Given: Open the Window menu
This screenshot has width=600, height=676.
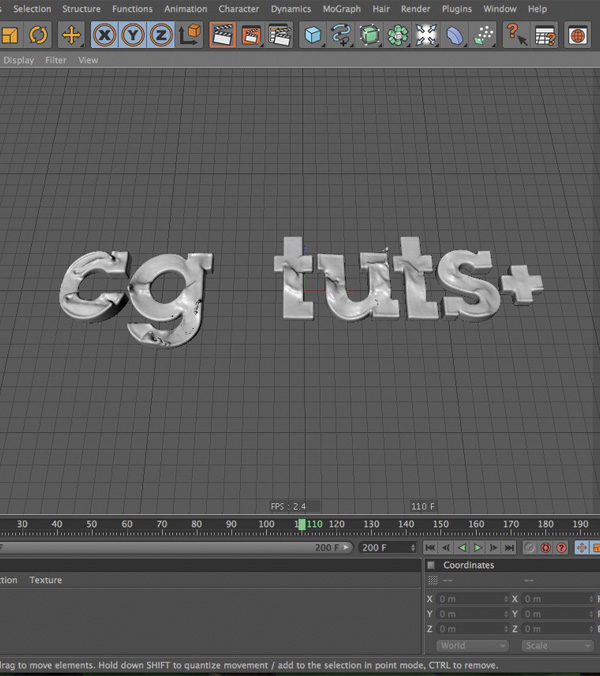Looking at the screenshot, I should click(500, 9).
